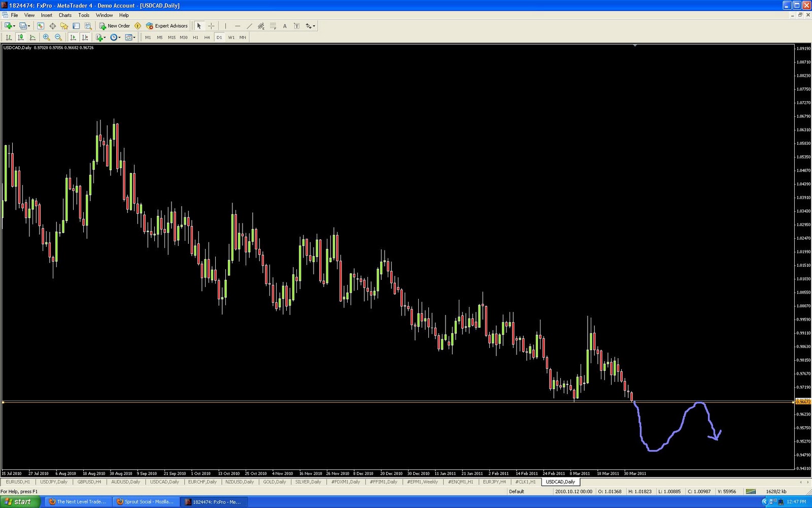Select the M15 timeframe

[x=172, y=38]
